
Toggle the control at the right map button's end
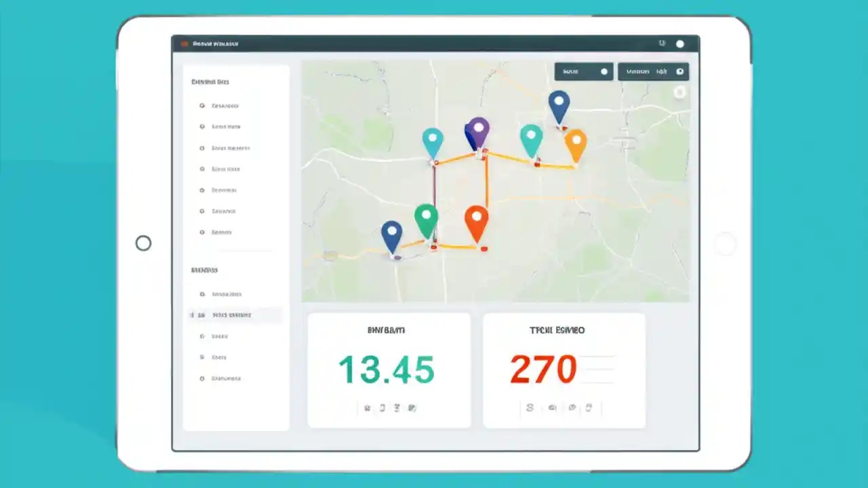click(x=680, y=71)
